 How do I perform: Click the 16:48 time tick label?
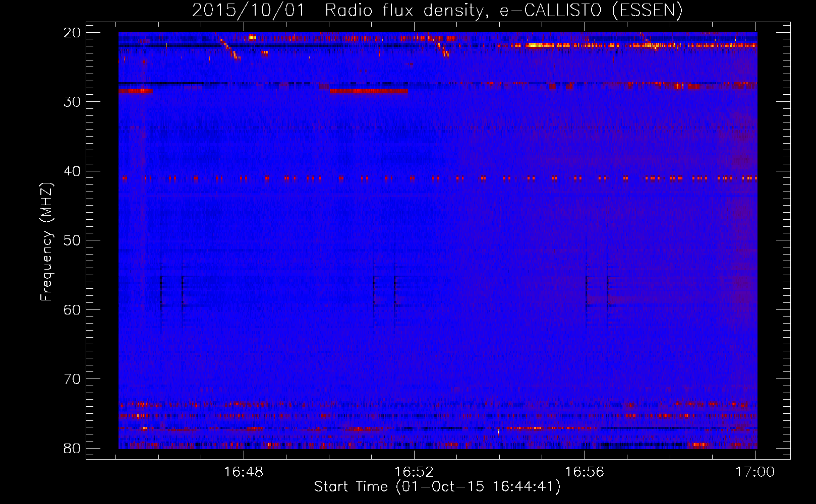[x=244, y=472]
